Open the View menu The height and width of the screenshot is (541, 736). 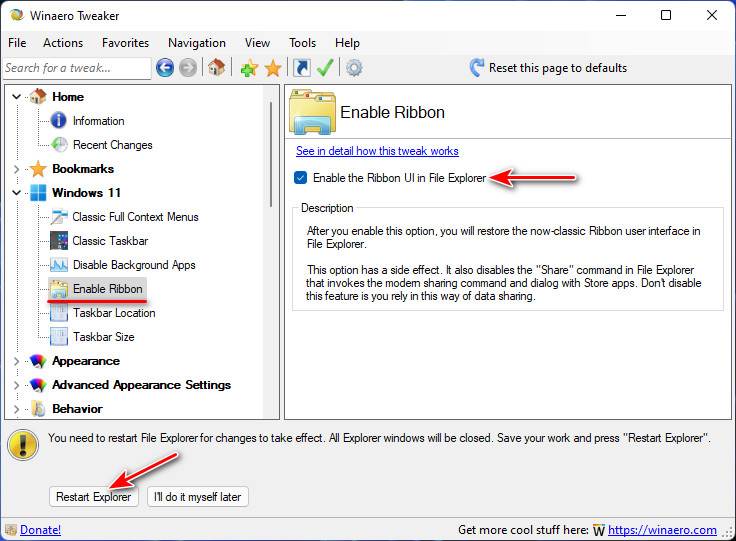(257, 43)
